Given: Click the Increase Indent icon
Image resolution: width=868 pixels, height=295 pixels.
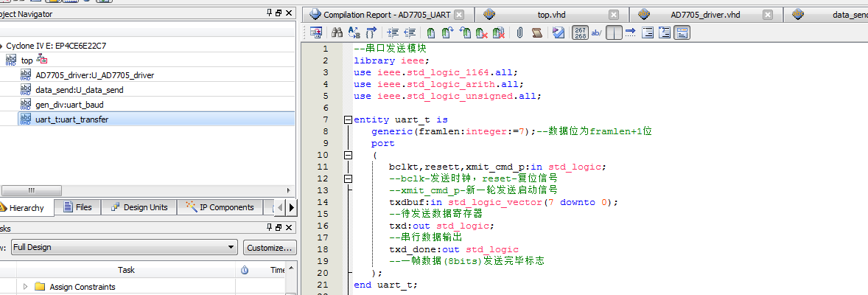Looking at the screenshot, I should (x=393, y=32).
